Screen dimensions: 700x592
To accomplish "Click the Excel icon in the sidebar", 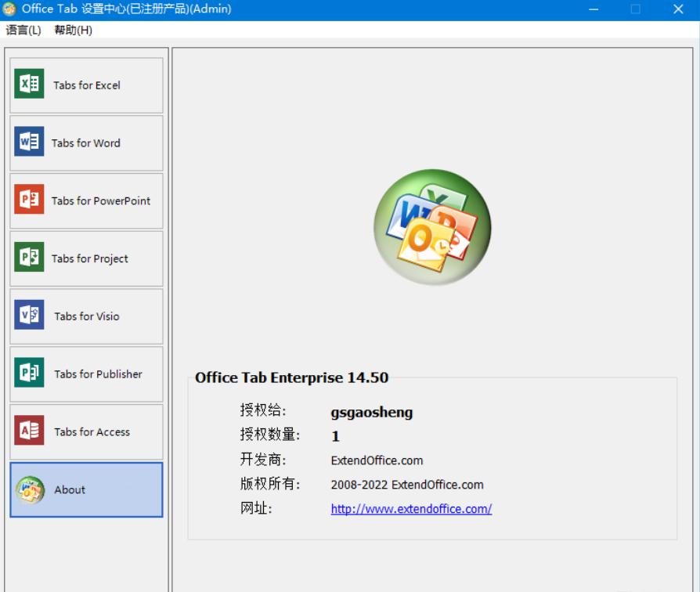I will [x=29, y=84].
